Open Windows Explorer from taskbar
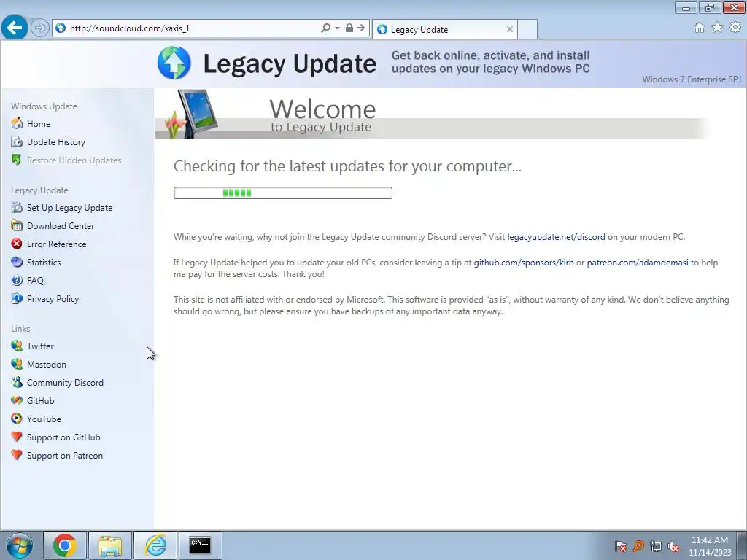Screen dimensions: 747x560 (x=110, y=545)
